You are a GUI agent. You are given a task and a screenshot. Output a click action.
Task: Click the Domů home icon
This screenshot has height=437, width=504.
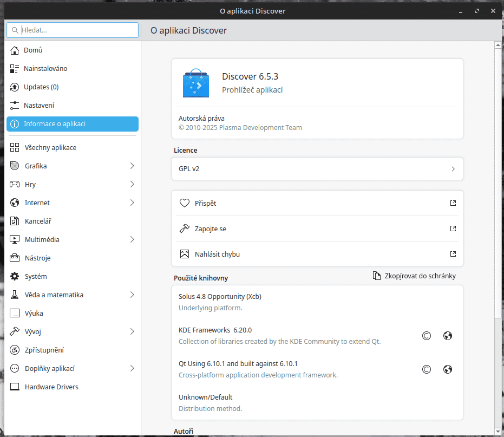[15, 50]
